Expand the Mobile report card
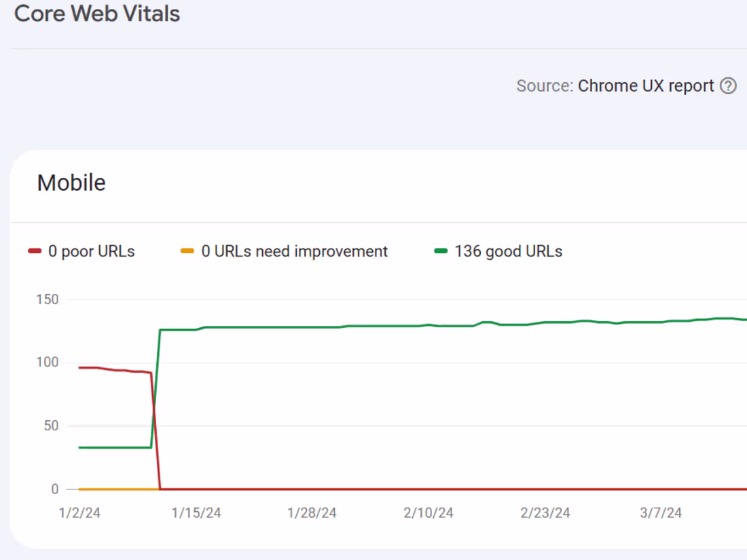The image size is (747, 560). [x=71, y=183]
